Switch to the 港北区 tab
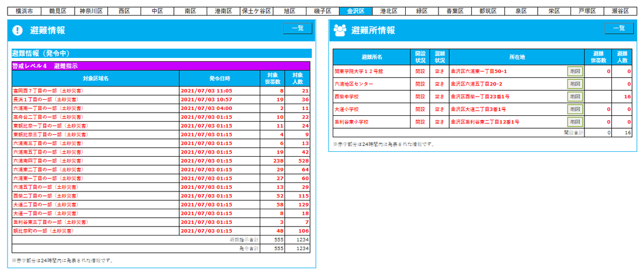Viewport: 644px width, 272px height. (x=389, y=11)
